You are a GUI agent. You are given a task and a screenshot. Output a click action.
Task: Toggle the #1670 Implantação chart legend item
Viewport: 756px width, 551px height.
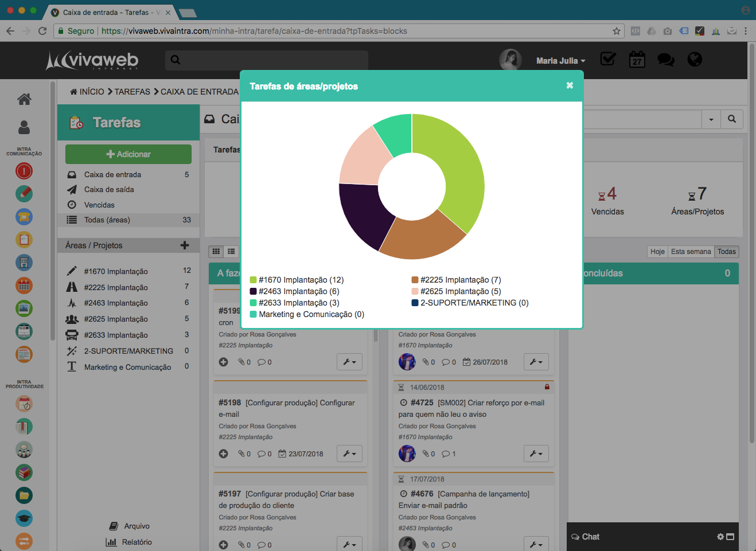point(297,280)
